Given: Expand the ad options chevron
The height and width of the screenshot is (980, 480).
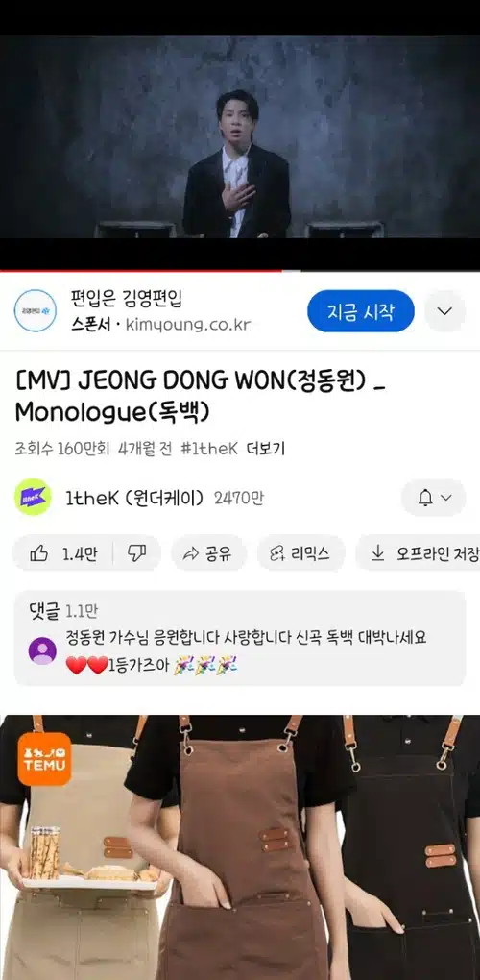Looking at the screenshot, I should (x=444, y=310).
